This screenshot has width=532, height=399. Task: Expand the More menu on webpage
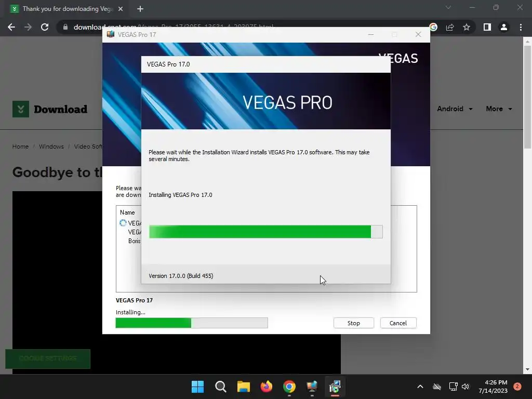point(499,109)
